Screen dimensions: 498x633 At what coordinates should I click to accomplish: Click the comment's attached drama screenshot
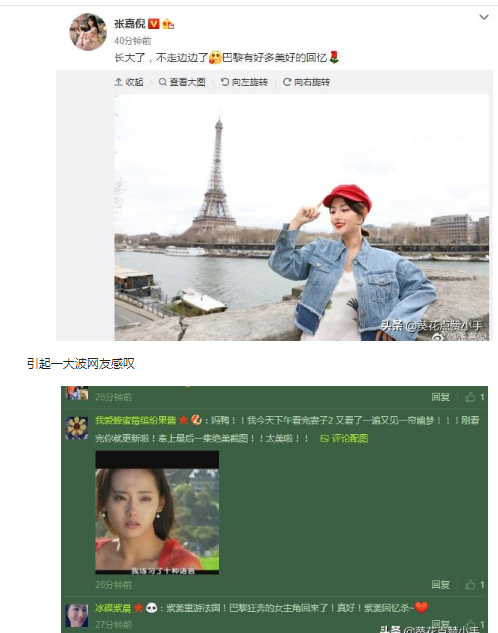157,512
